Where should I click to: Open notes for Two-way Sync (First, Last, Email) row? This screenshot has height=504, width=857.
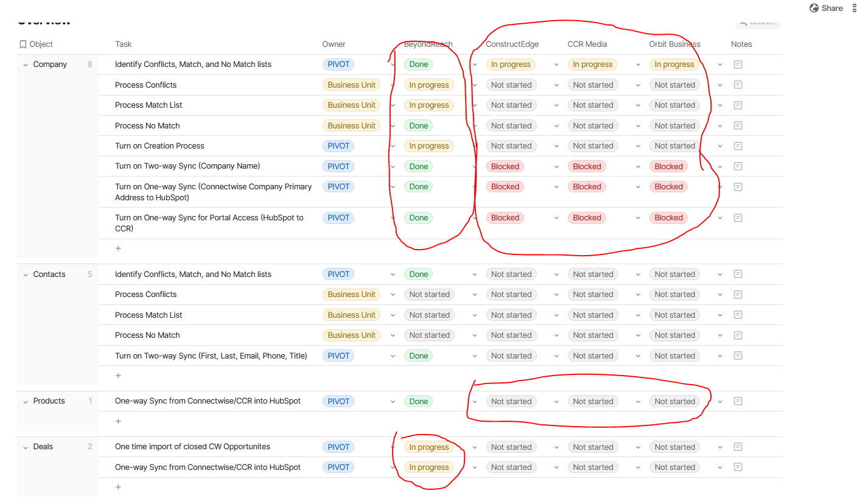[738, 356]
